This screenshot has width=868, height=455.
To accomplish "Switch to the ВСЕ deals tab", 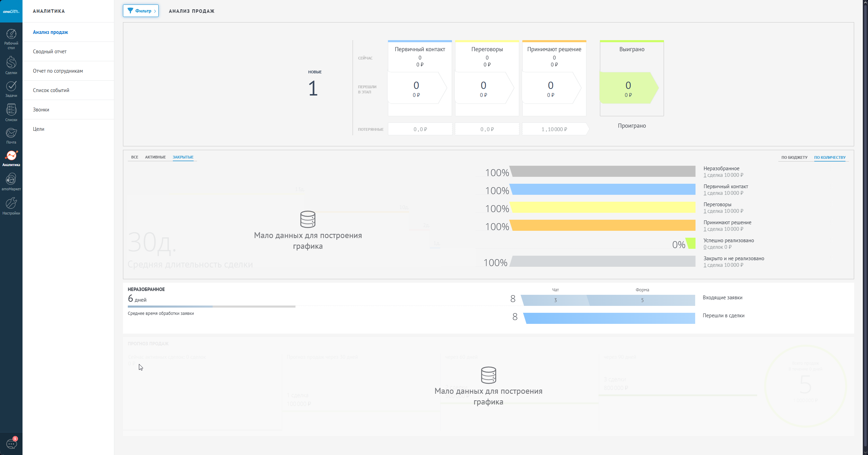I will coord(134,157).
